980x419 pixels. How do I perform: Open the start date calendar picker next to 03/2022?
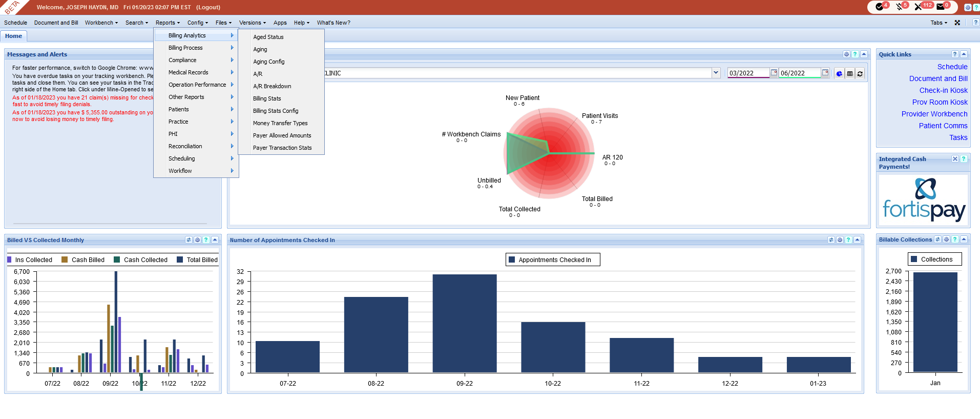click(x=774, y=73)
